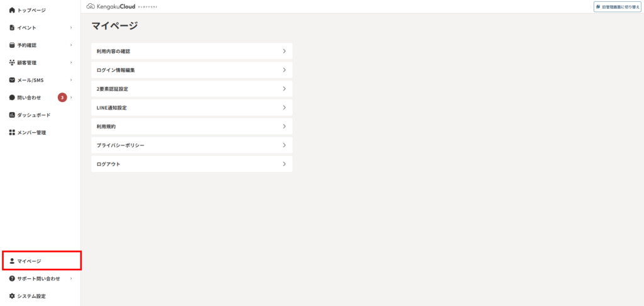Click the grid icon beside メンバー管理
The width and height of the screenshot is (644, 306).
12,132
